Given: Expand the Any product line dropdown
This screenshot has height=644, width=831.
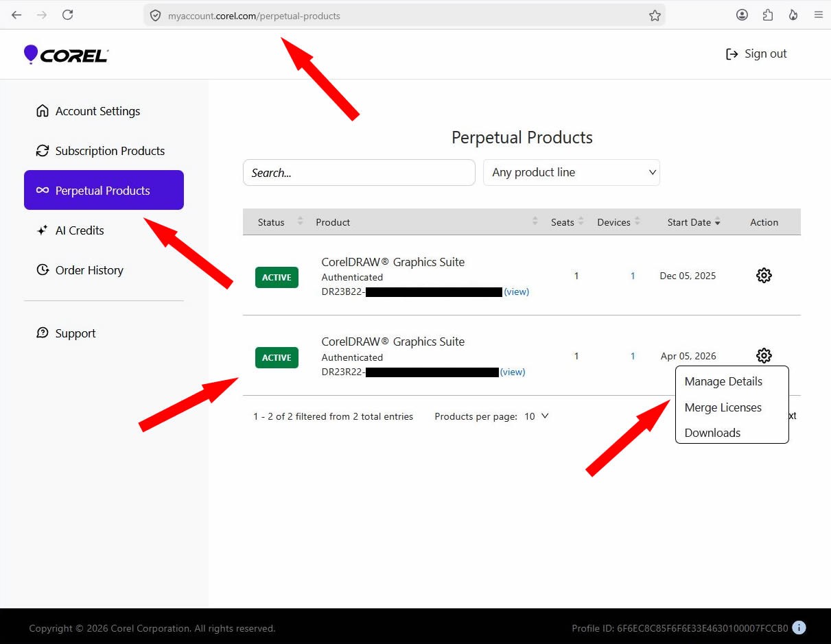Looking at the screenshot, I should point(572,172).
